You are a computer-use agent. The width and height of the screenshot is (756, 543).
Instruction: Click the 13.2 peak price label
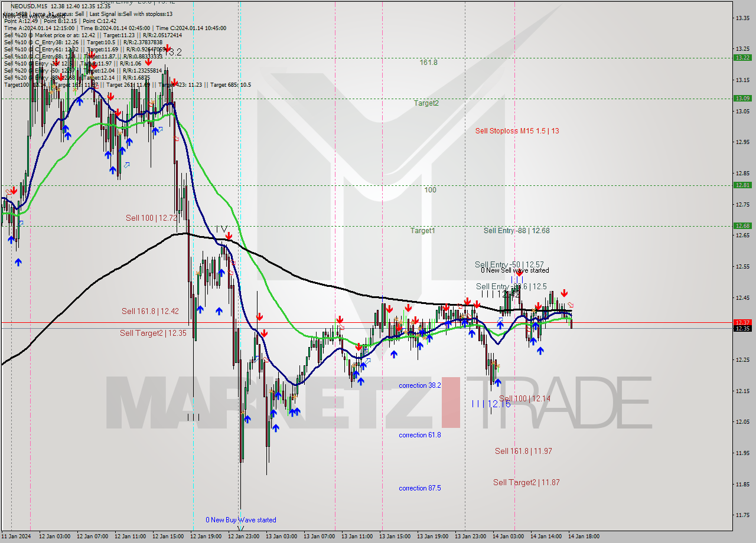(x=172, y=53)
